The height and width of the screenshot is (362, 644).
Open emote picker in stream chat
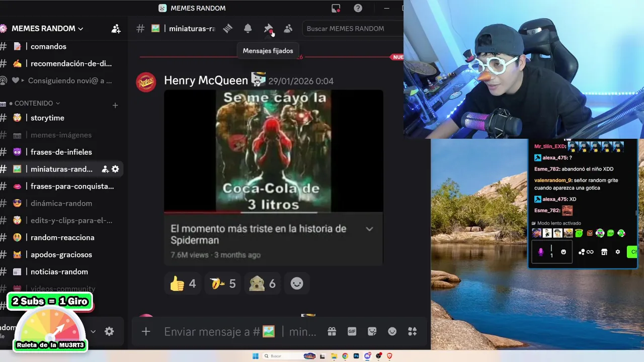[x=563, y=252]
